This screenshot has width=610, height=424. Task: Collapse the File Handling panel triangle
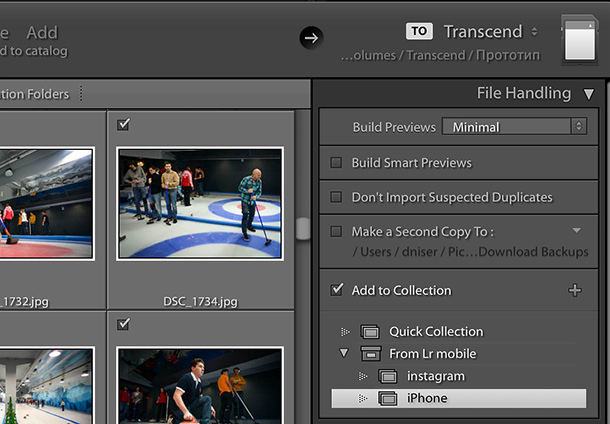589,94
